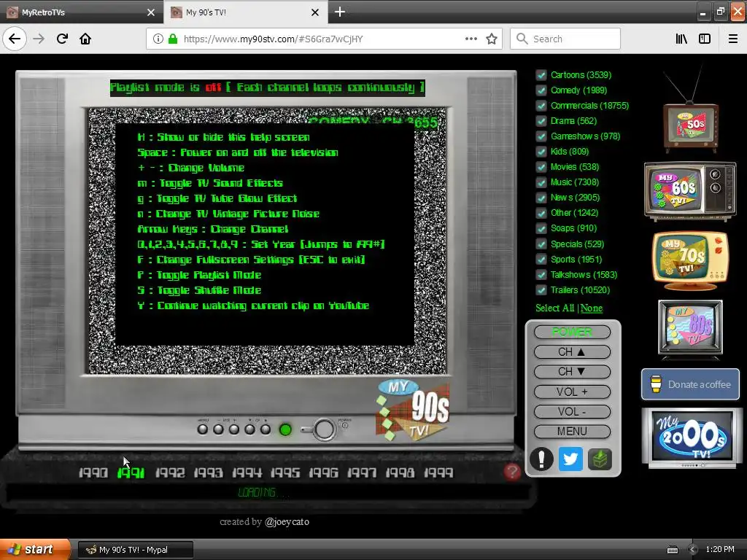Toggle the browser sidebar view

tap(705, 39)
